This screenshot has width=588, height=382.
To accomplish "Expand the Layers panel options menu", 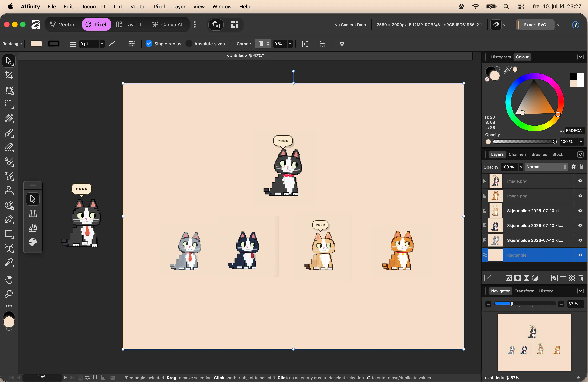I will [x=580, y=154].
